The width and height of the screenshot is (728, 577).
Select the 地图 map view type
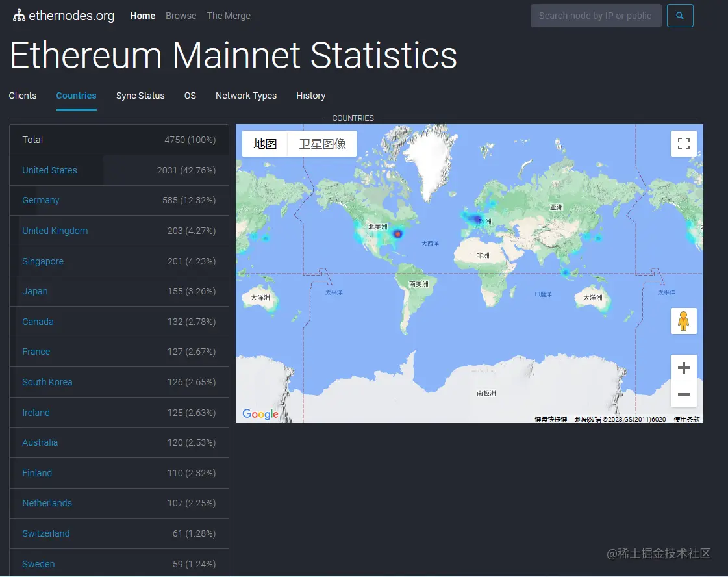pos(265,144)
